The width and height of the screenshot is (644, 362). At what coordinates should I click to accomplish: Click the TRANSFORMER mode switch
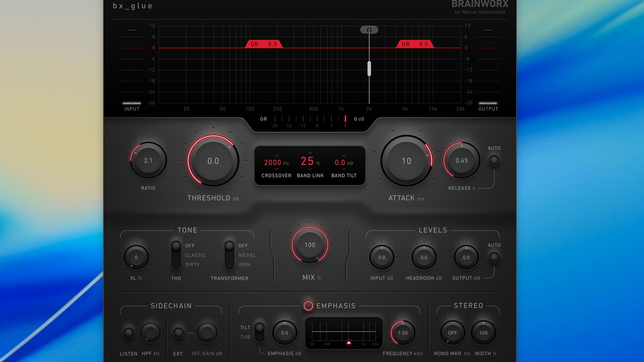tap(229, 255)
